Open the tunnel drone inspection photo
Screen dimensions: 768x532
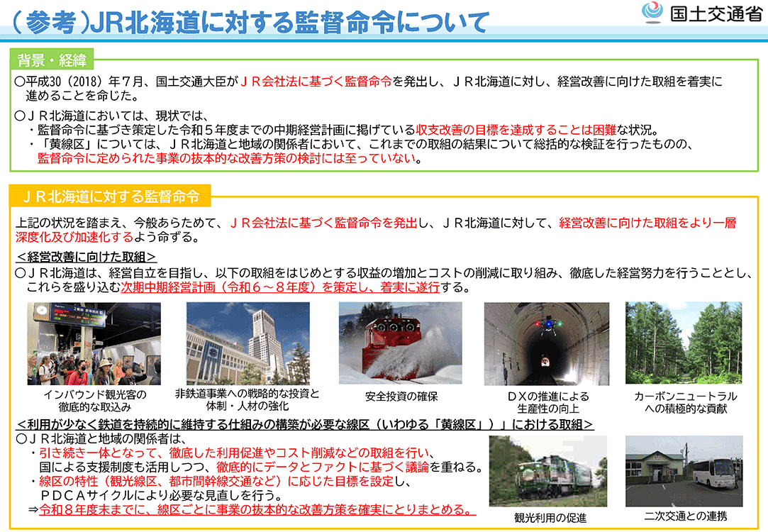tap(547, 343)
